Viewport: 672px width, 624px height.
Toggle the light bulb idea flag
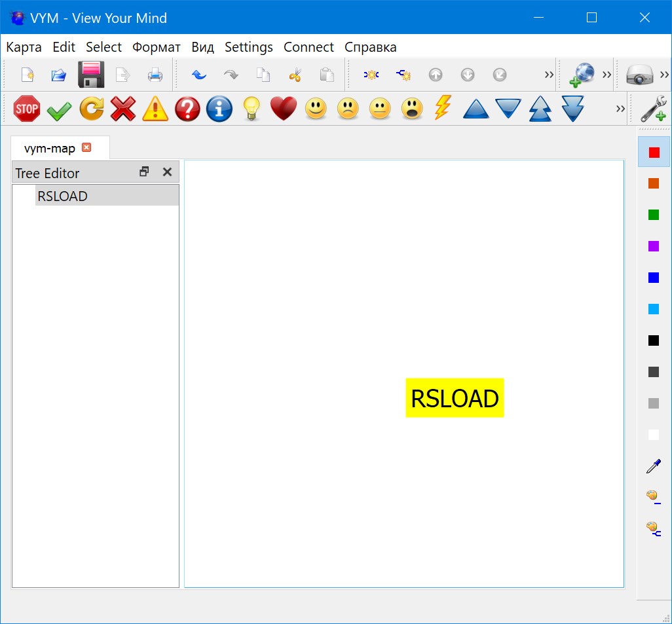[x=252, y=109]
